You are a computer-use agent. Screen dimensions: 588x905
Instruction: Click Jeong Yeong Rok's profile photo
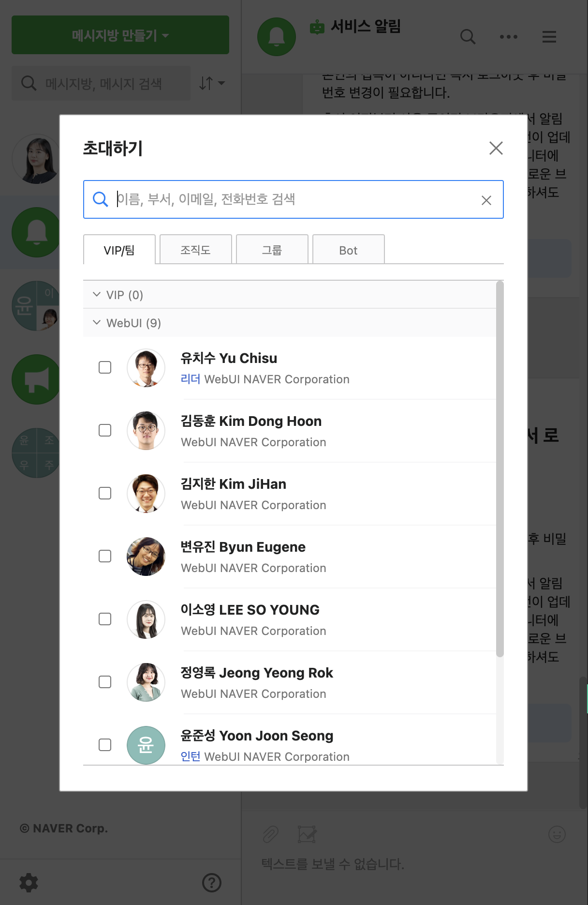(x=146, y=682)
